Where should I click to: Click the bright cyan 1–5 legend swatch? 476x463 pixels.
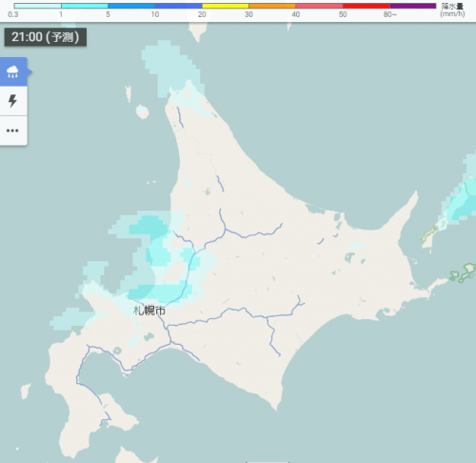click(85, 6)
